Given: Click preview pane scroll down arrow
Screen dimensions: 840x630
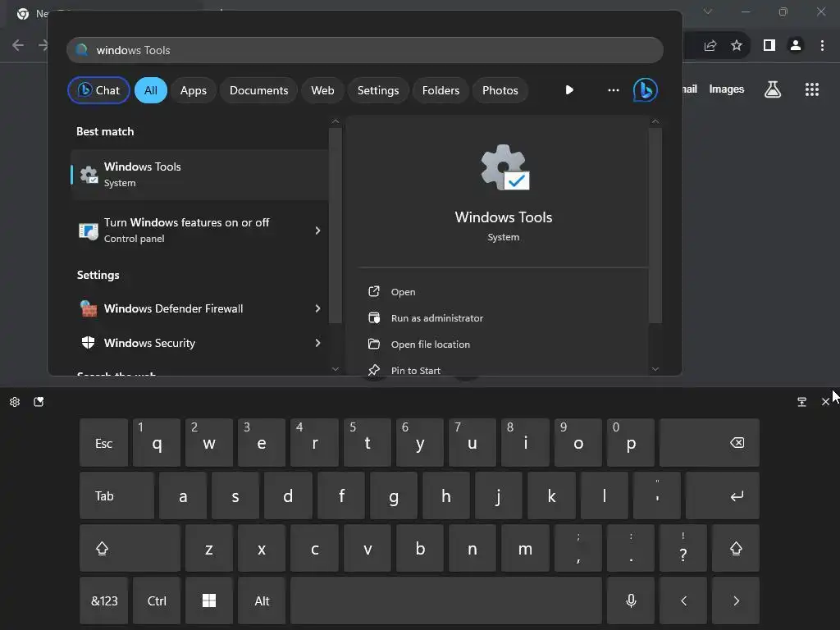Looking at the screenshot, I should click(x=655, y=368).
